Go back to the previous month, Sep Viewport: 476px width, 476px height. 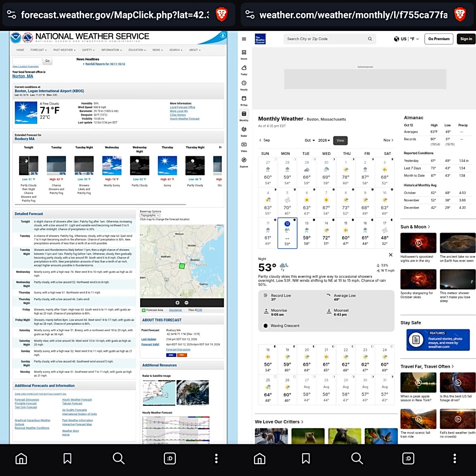coord(264,140)
